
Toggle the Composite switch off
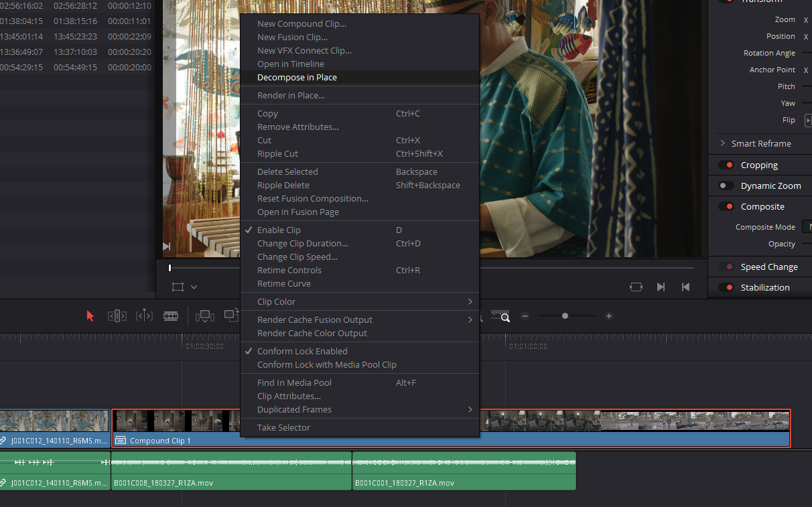coord(726,207)
